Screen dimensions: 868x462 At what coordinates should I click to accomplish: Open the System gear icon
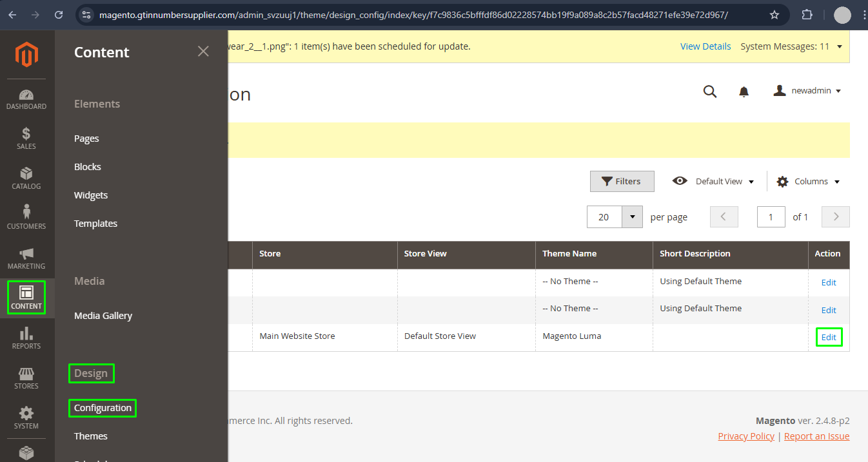point(26,417)
